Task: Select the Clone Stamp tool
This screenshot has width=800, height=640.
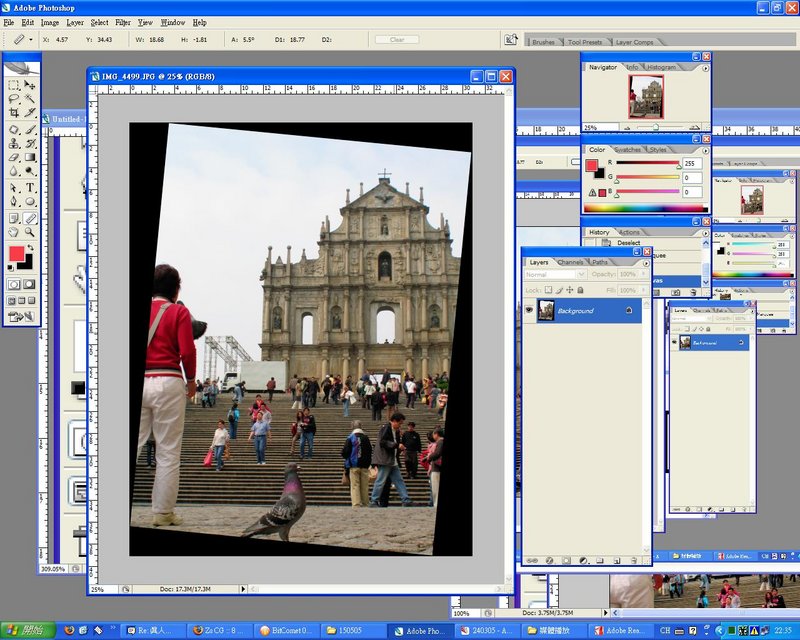Action: 14,143
